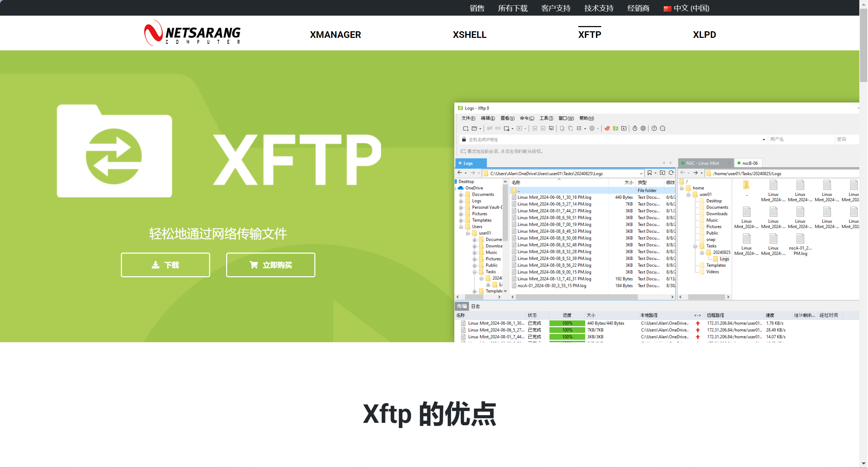
Task: Click the NetSarang Computer logo
Action: 192,33
